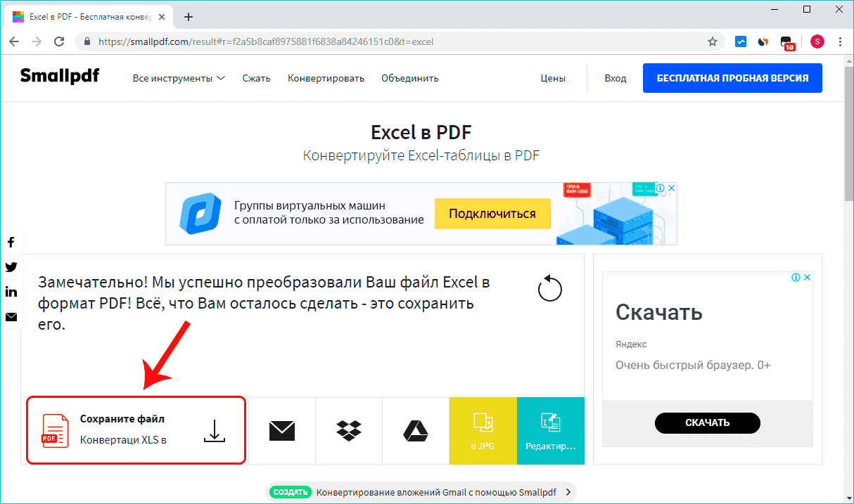Send the converted PDF via email envelope icon
Screen dimensions: 854x504
coord(282,430)
